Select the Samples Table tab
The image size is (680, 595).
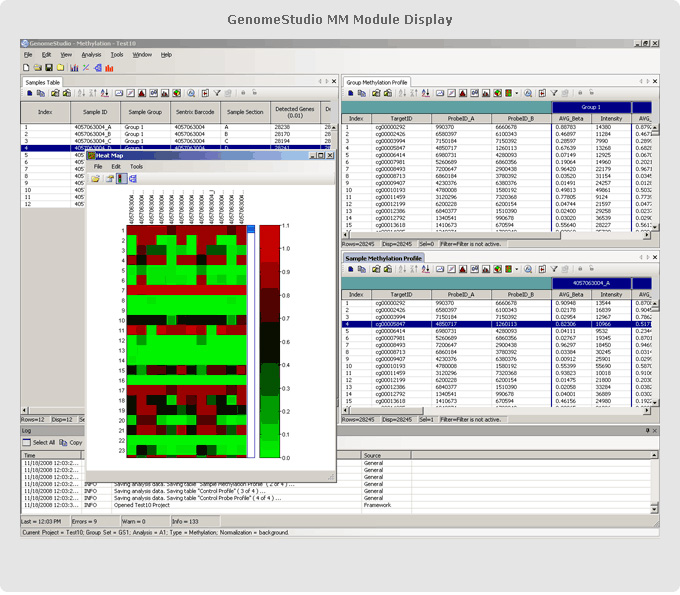(x=43, y=81)
